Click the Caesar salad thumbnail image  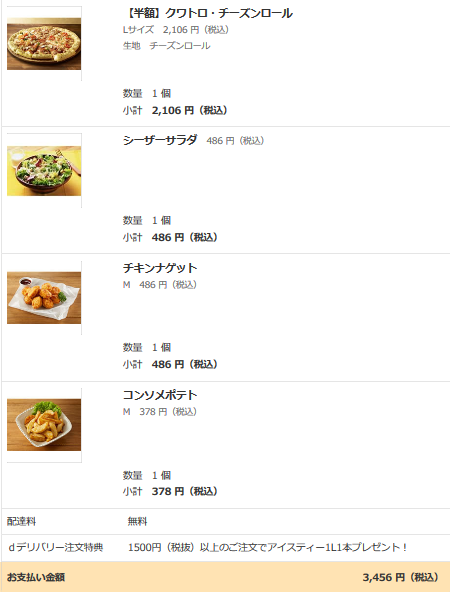[x=44, y=171]
